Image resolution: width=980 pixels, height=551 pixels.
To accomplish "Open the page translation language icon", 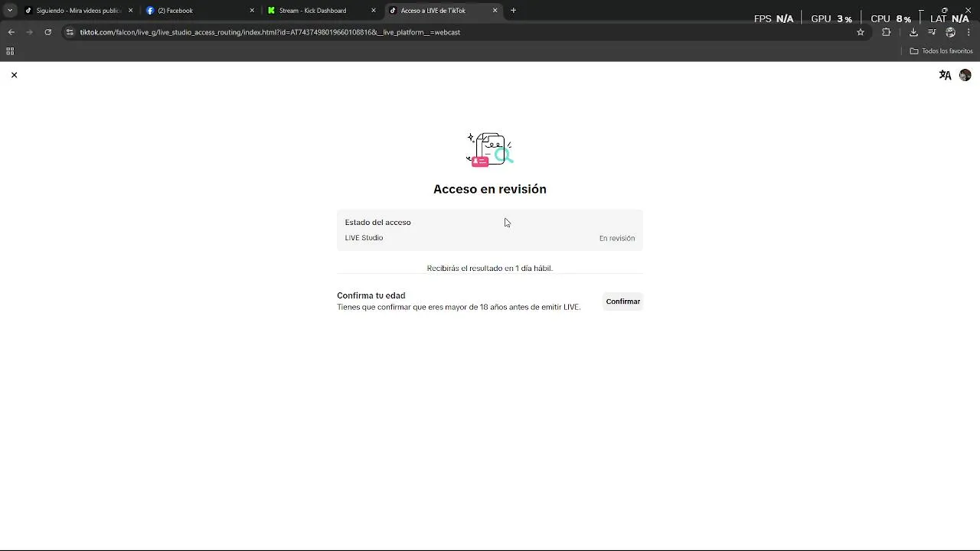I will coord(945,75).
